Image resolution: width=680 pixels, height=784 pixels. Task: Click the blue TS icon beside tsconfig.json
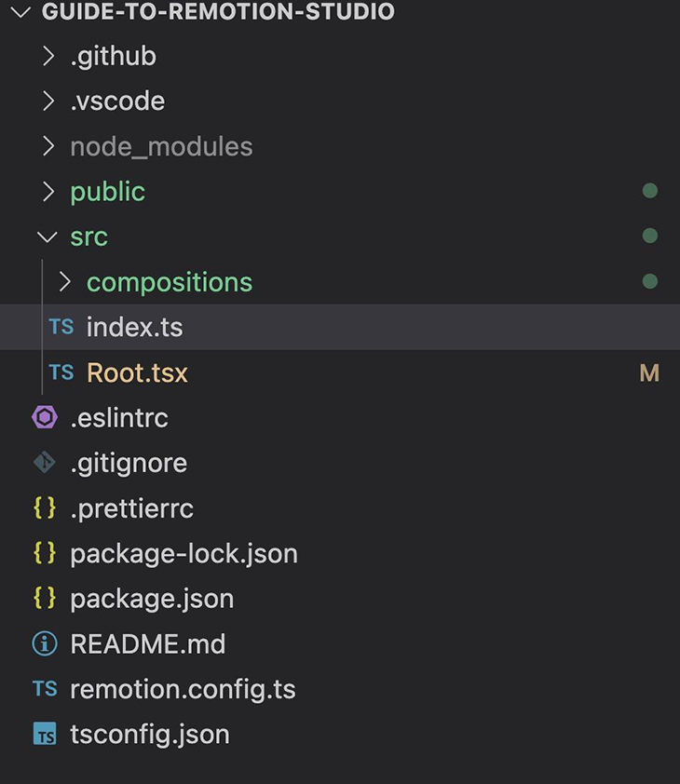(44, 735)
